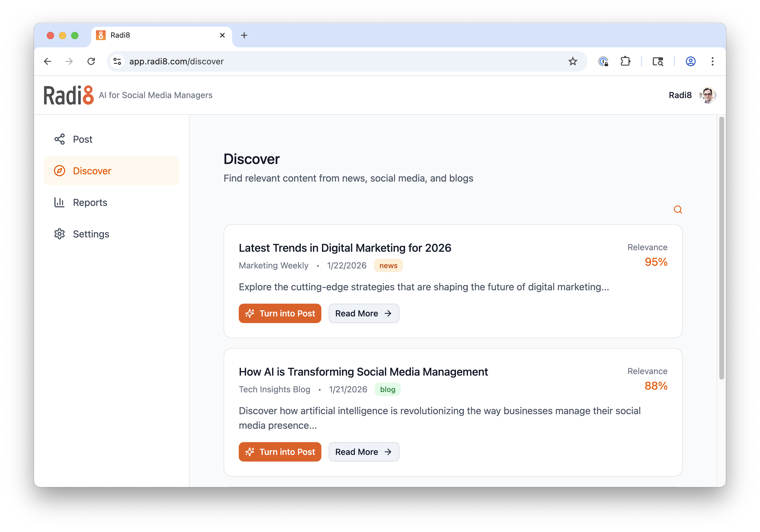
Task: Open the Discover compass icon
Action: [x=60, y=171]
